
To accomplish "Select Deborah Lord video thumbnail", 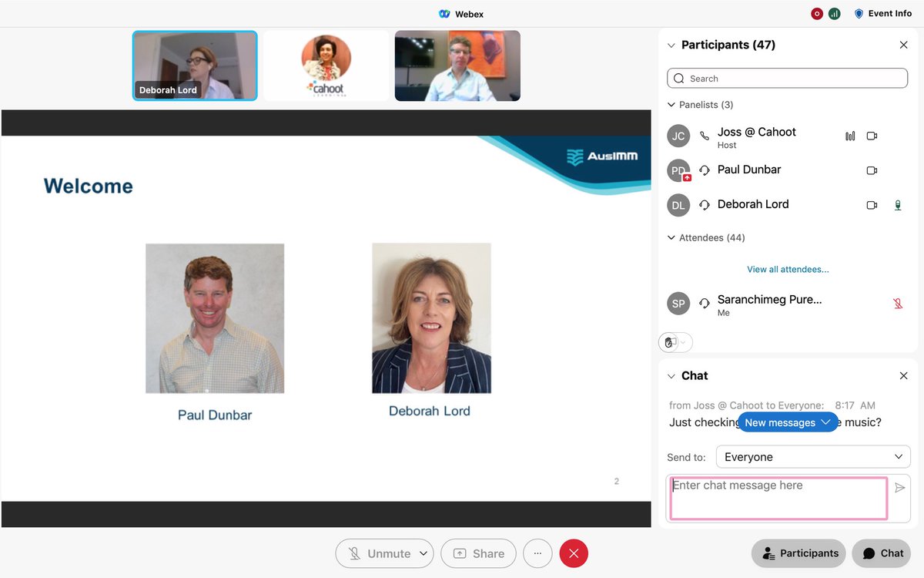I will click(x=195, y=66).
